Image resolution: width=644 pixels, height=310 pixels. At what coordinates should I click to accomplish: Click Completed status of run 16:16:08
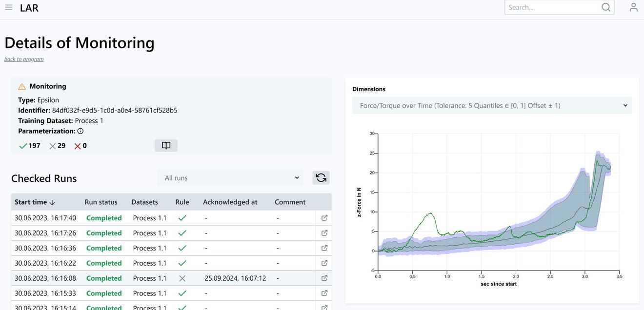click(104, 278)
